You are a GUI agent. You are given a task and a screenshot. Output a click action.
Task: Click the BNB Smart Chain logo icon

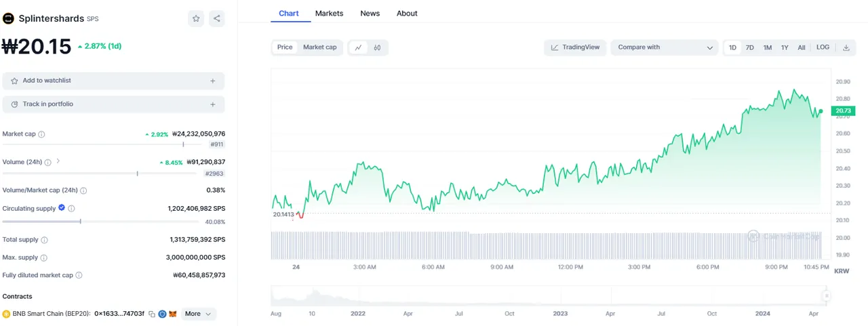pos(6,314)
